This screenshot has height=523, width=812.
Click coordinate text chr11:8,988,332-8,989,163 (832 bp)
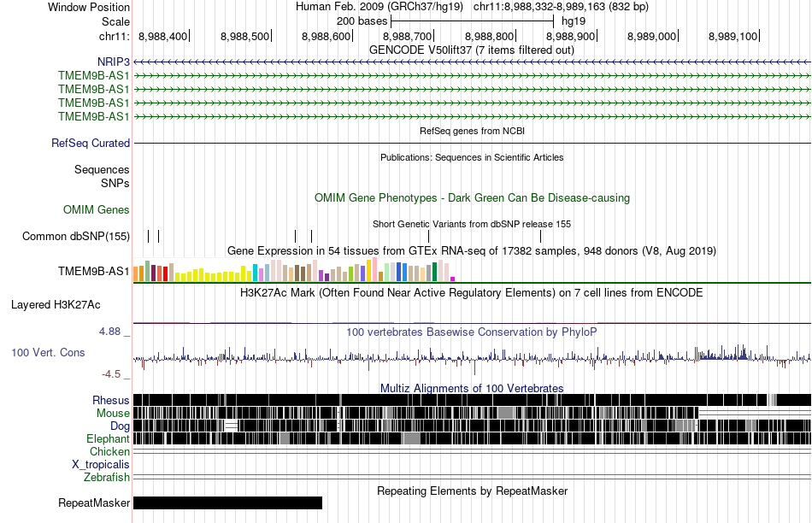[561, 7]
